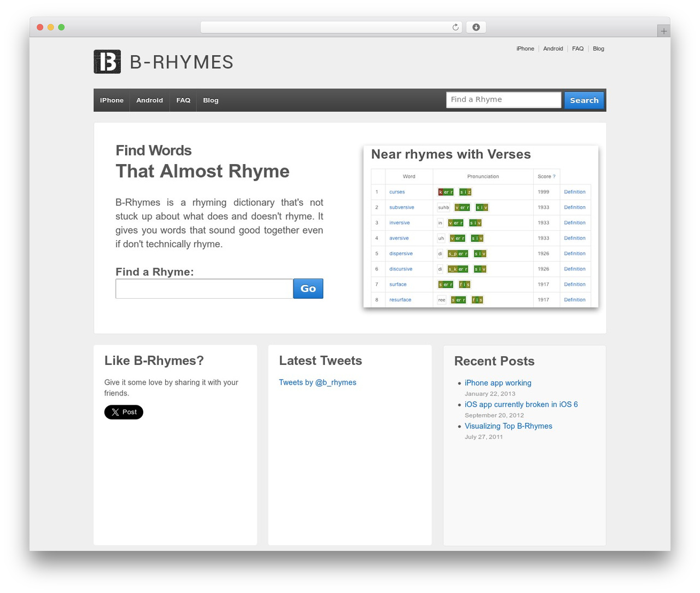Focus the Find a Rhyme navbar search field

point(504,100)
